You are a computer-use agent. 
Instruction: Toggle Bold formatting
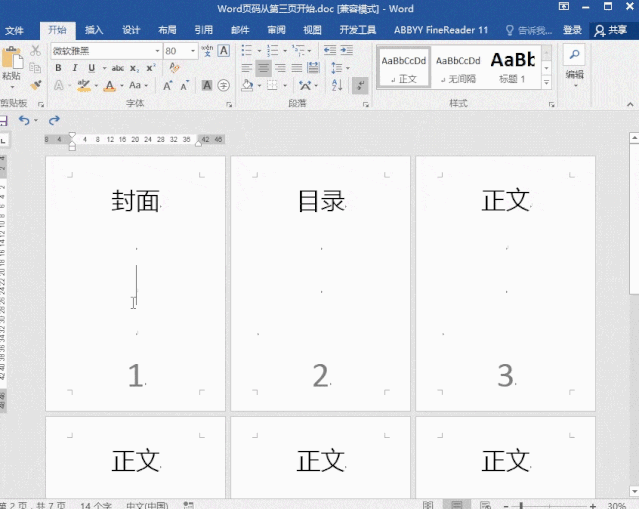pyautogui.click(x=58, y=68)
